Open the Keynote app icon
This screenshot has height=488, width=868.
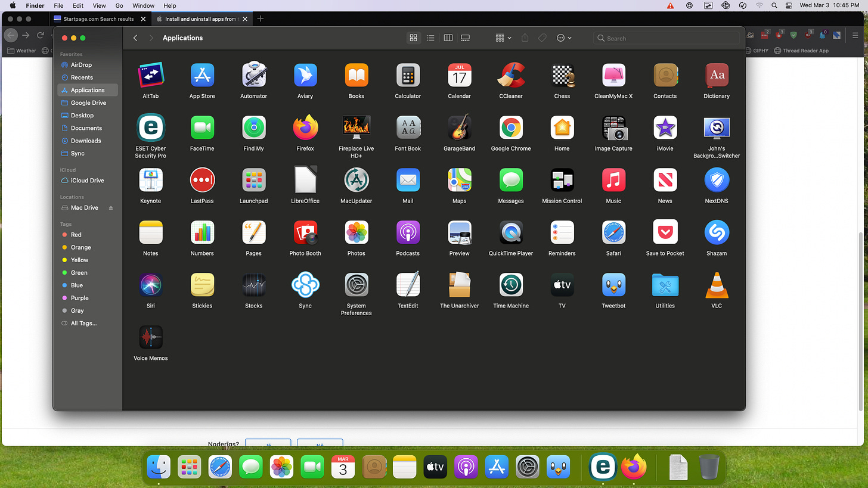click(x=150, y=180)
